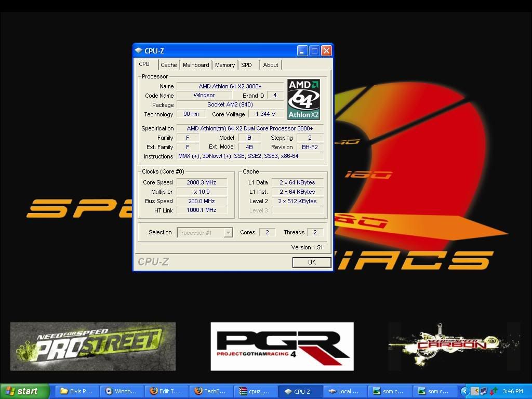Open the cpuz_... archive taskbar button

256,391
